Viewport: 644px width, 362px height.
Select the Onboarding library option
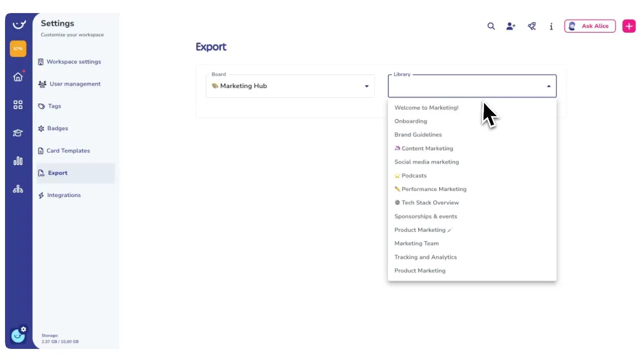472,121
